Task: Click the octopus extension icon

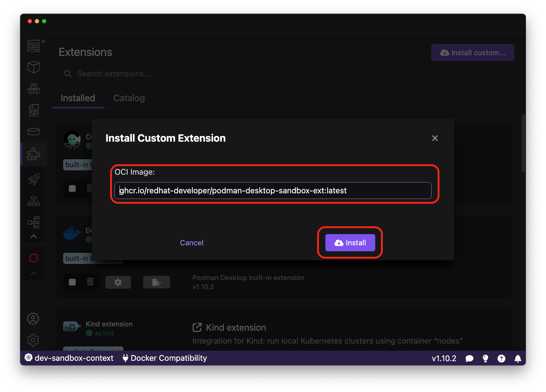Action: pos(72,140)
